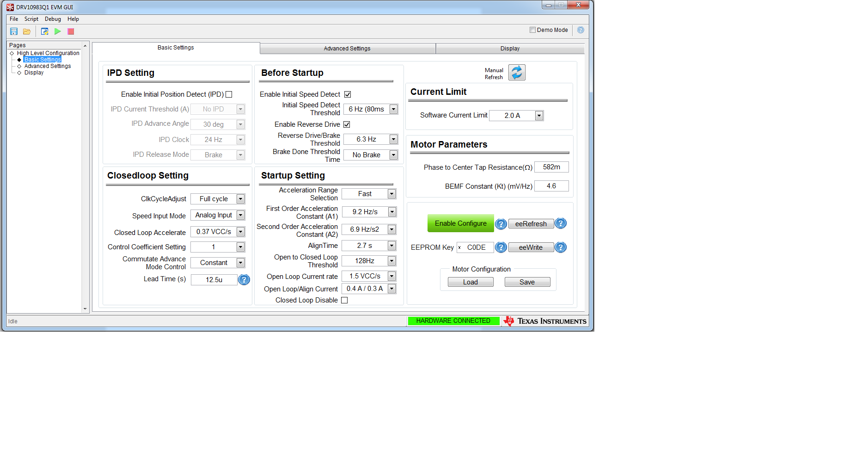Toggle the Demo Mode checkbox
The width and height of the screenshot is (868, 469).
pyautogui.click(x=532, y=30)
